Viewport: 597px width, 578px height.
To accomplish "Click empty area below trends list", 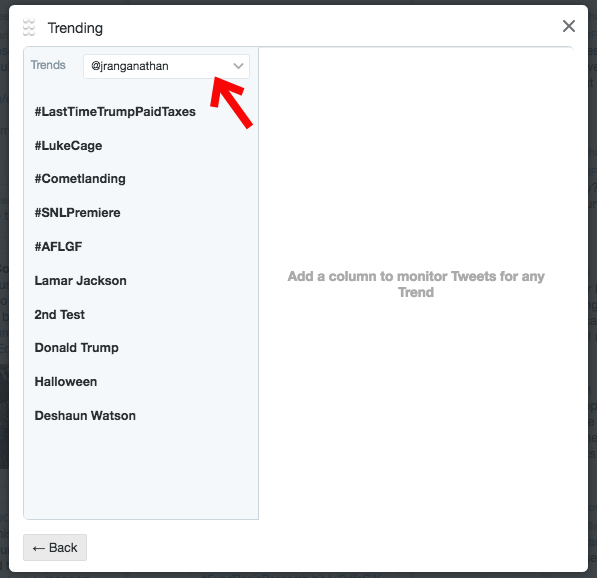I will [x=141, y=472].
